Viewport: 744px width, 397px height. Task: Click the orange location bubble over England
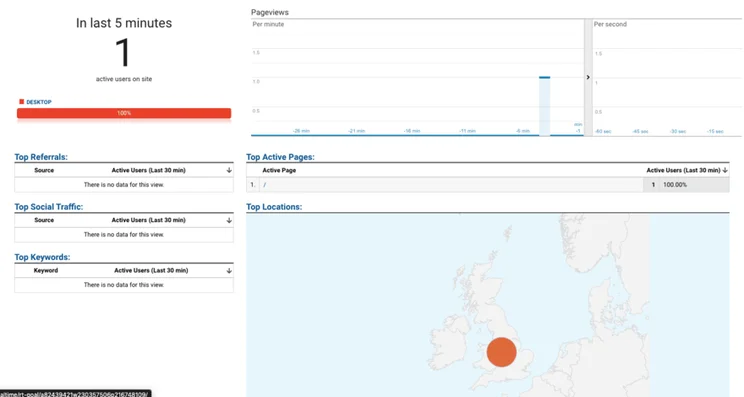502,352
